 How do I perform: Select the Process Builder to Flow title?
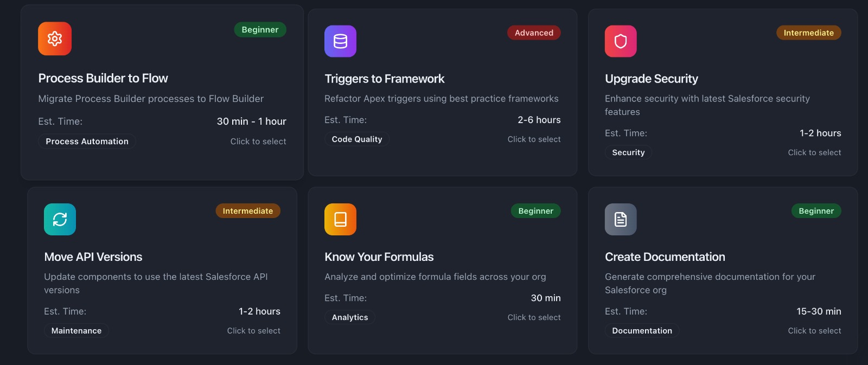pos(103,78)
